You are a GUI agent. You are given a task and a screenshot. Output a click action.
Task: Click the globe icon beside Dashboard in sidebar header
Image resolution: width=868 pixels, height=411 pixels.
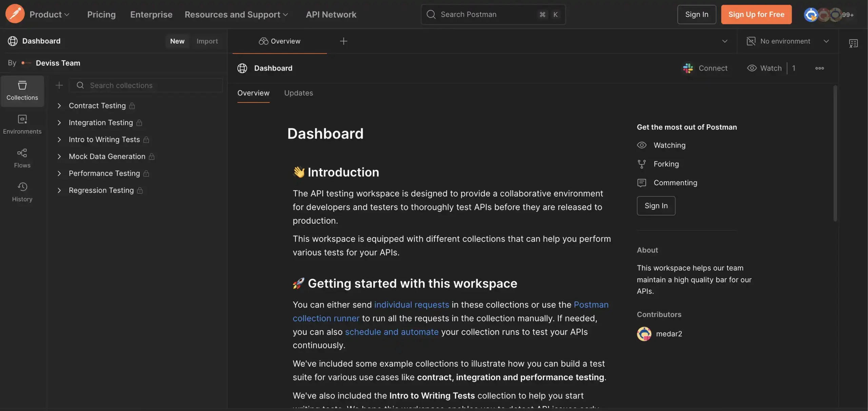coord(13,41)
